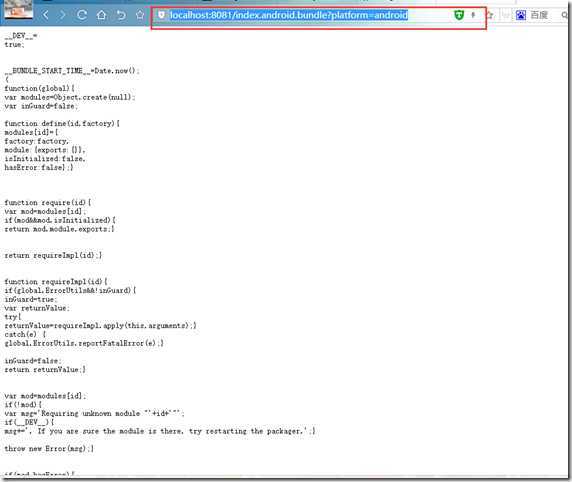Image resolution: width=572 pixels, height=482 pixels.
Task: Click the line 'function require(id){'
Action: (48, 203)
